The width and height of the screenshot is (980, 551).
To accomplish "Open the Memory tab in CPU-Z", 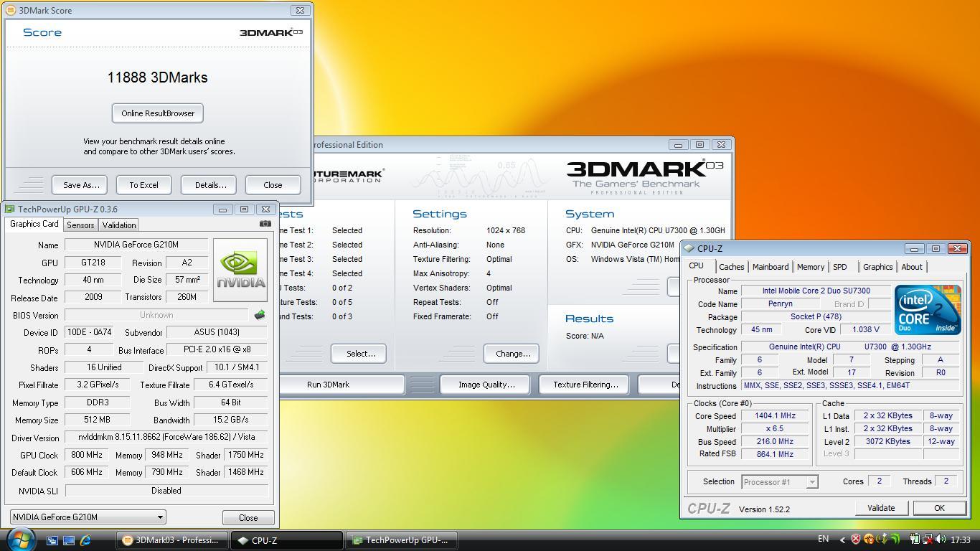I will pyautogui.click(x=810, y=267).
